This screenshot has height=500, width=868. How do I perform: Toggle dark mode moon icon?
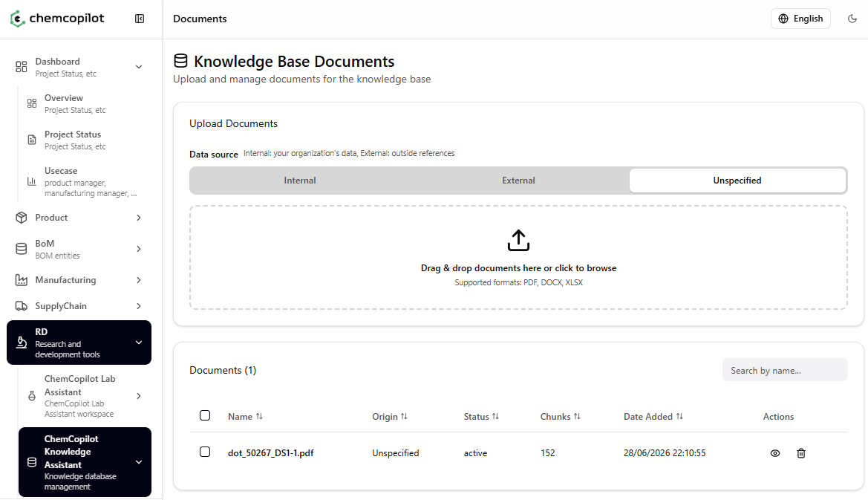pyautogui.click(x=852, y=19)
